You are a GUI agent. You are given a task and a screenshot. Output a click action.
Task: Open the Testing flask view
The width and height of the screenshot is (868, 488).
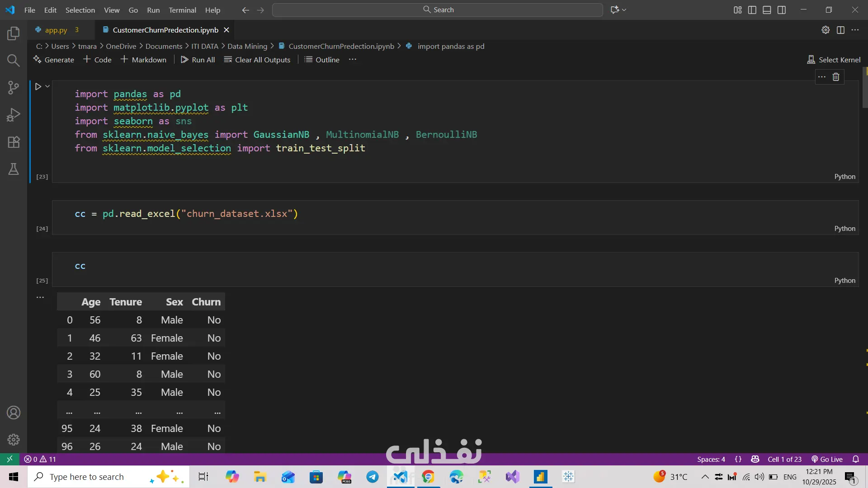(14, 169)
